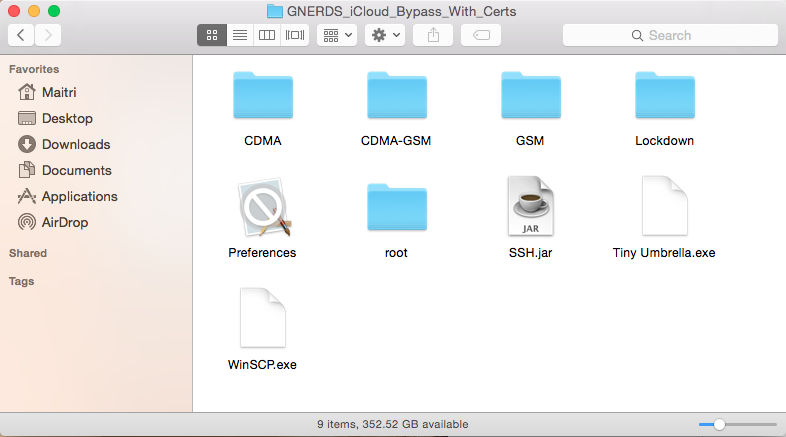Click Tags sidebar section header
Screen dimensions: 786x437
click(x=22, y=281)
